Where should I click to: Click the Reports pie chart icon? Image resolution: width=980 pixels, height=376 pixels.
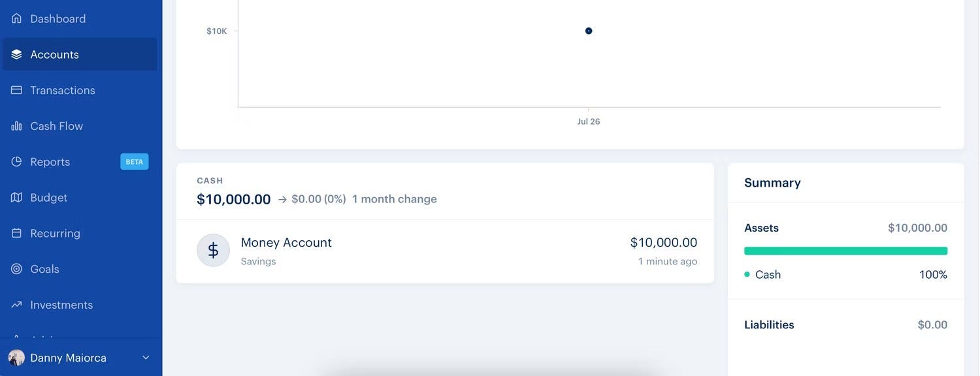16,161
